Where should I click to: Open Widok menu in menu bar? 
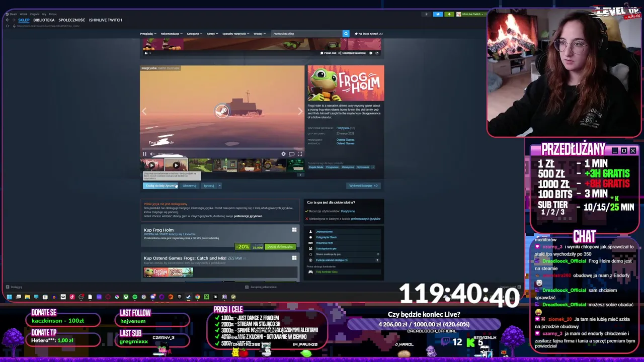[x=23, y=14]
